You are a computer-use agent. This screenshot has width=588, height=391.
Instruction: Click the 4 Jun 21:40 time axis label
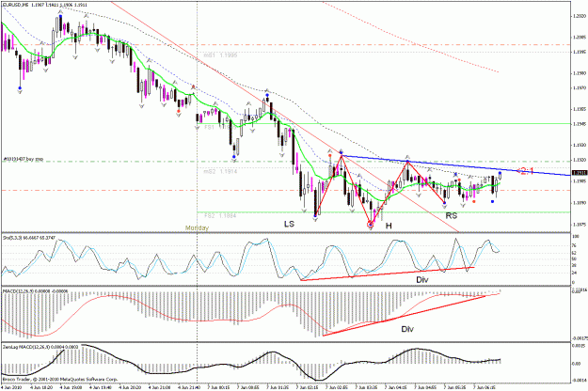point(189,387)
